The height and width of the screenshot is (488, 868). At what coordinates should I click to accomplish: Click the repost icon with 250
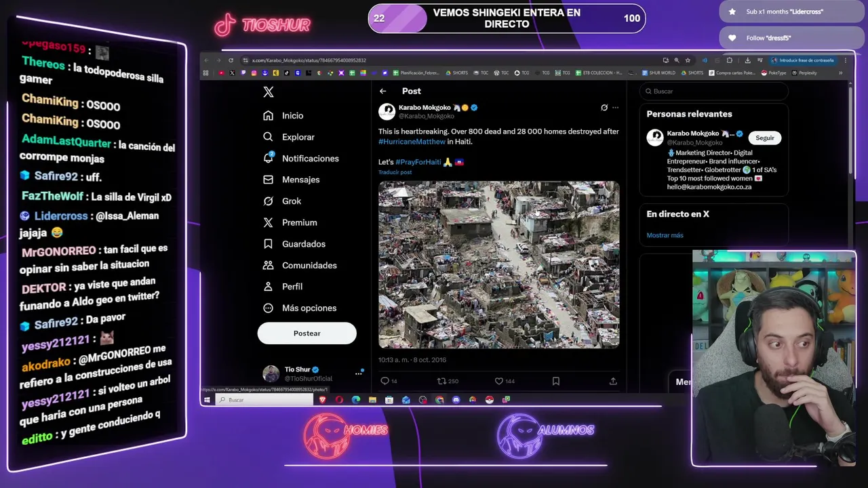click(x=441, y=381)
